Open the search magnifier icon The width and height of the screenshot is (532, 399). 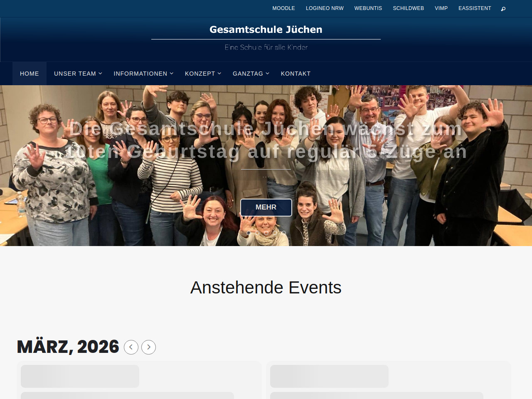pyautogui.click(x=503, y=9)
